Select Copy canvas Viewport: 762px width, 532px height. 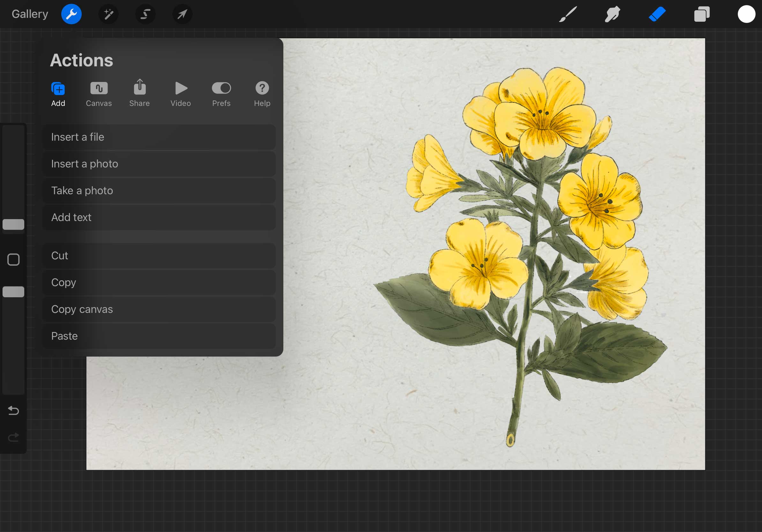pyautogui.click(x=159, y=309)
